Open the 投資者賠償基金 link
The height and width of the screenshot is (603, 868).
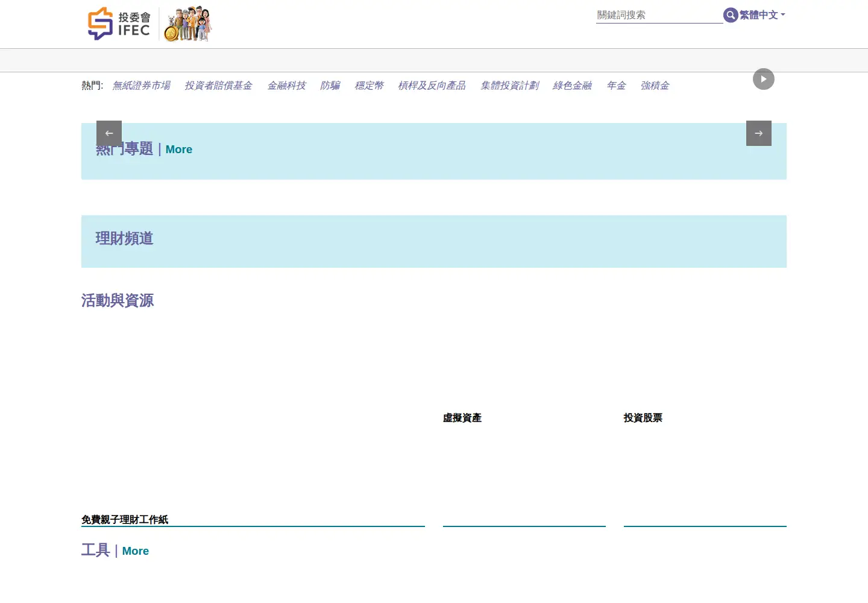(x=218, y=86)
